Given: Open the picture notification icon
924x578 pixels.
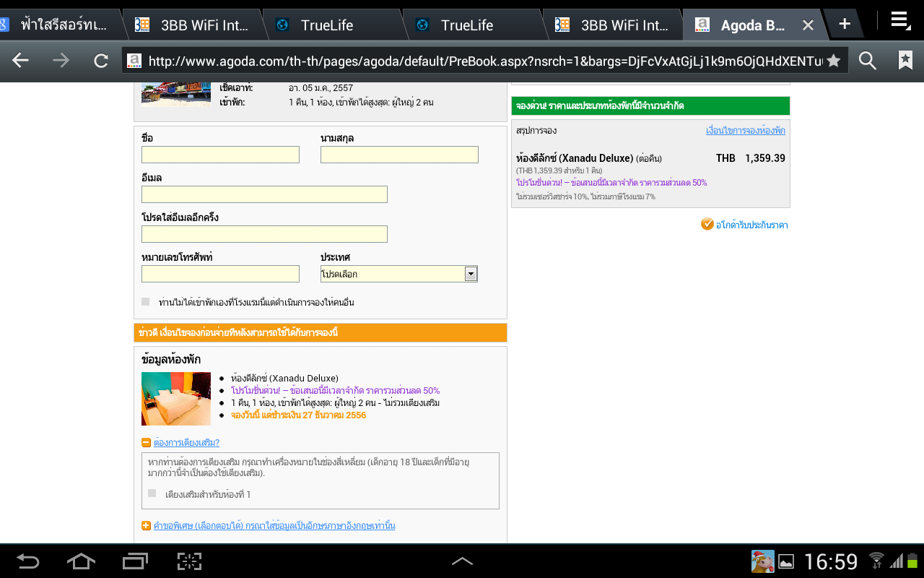Looking at the screenshot, I should pos(786,561).
